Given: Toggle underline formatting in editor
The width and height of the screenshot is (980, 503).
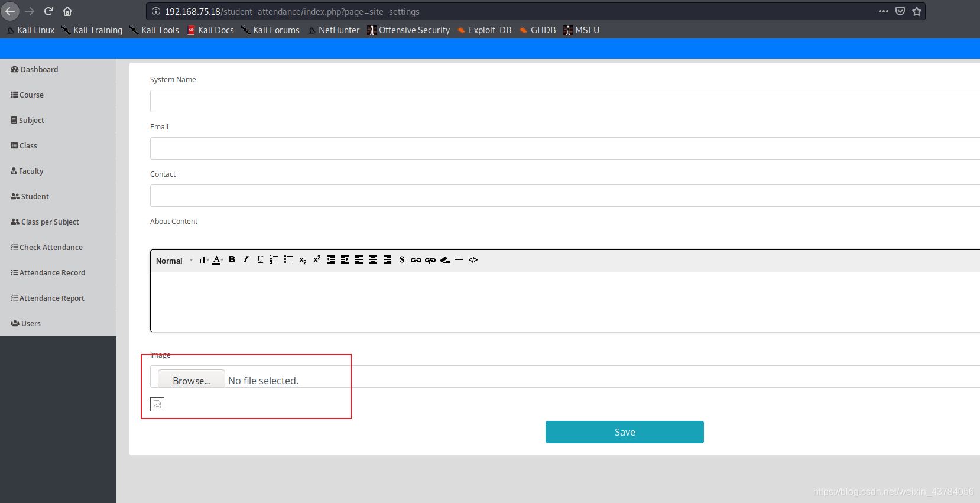Looking at the screenshot, I should 260,259.
